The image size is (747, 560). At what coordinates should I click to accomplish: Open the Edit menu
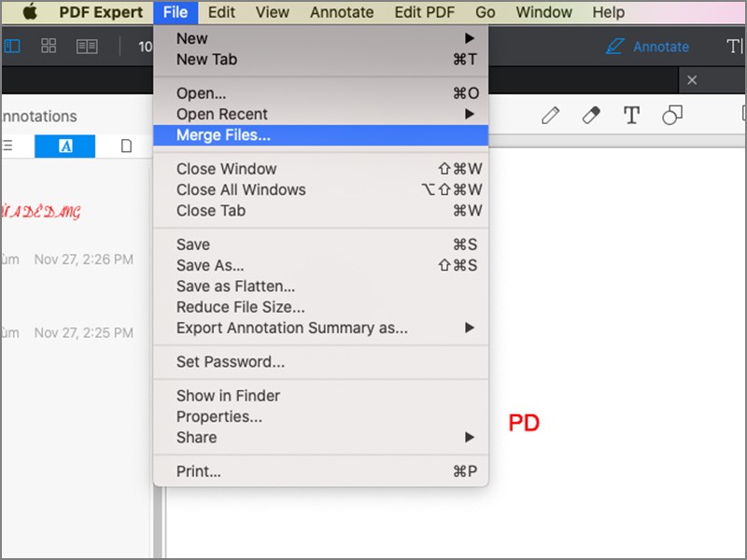221,12
